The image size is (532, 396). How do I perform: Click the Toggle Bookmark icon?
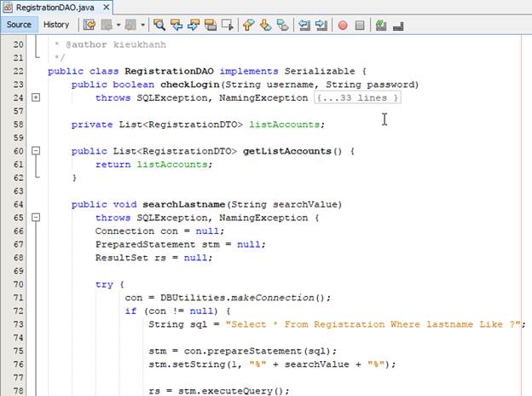(283, 25)
